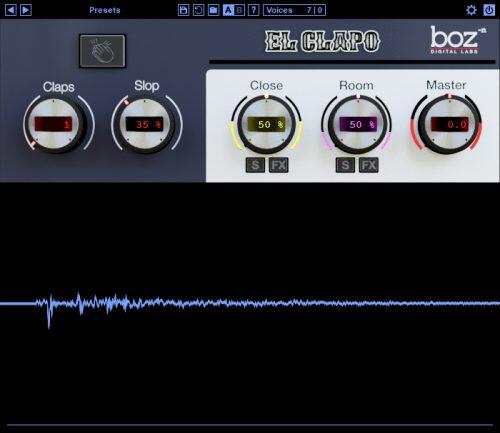This screenshot has width=500, height=433.
Task: Open the help question mark icon
Action: pos(254,10)
